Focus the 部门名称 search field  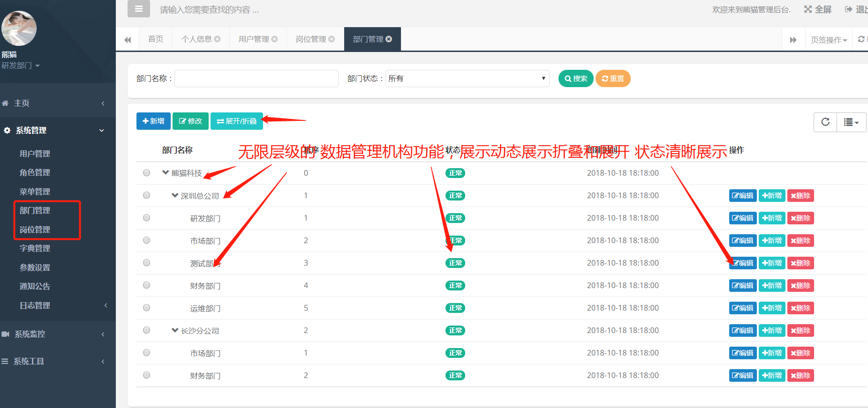point(257,79)
